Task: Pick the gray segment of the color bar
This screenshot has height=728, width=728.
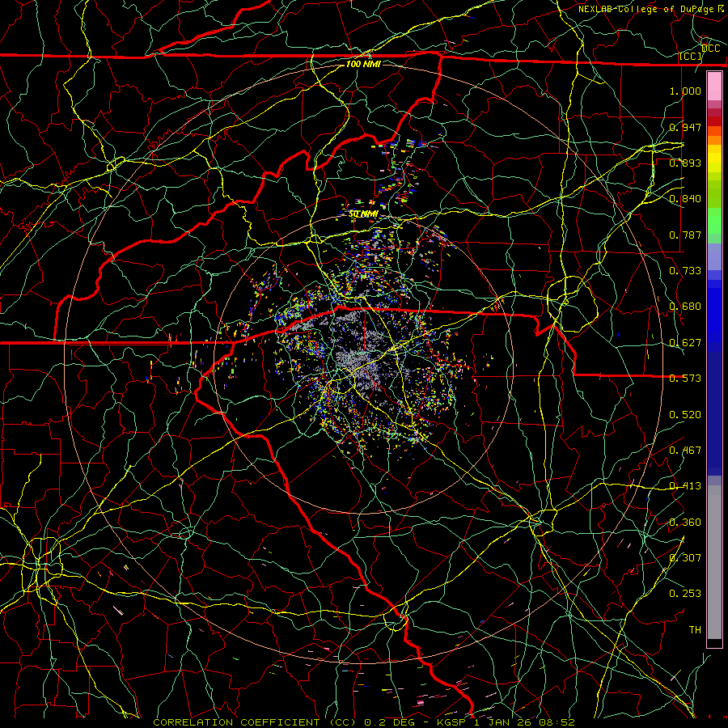Action: click(x=714, y=562)
